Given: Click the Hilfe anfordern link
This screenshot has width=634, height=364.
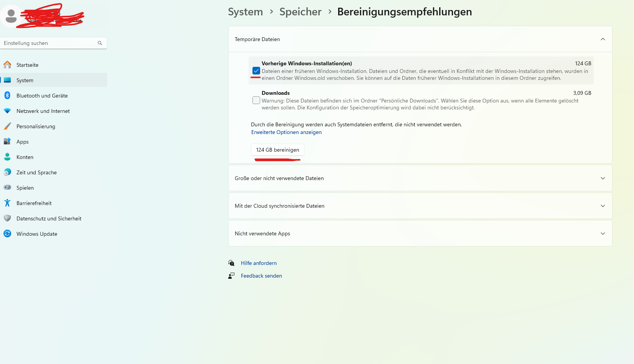Looking at the screenshot, I should pyautogui.click(x=259, y=263).
